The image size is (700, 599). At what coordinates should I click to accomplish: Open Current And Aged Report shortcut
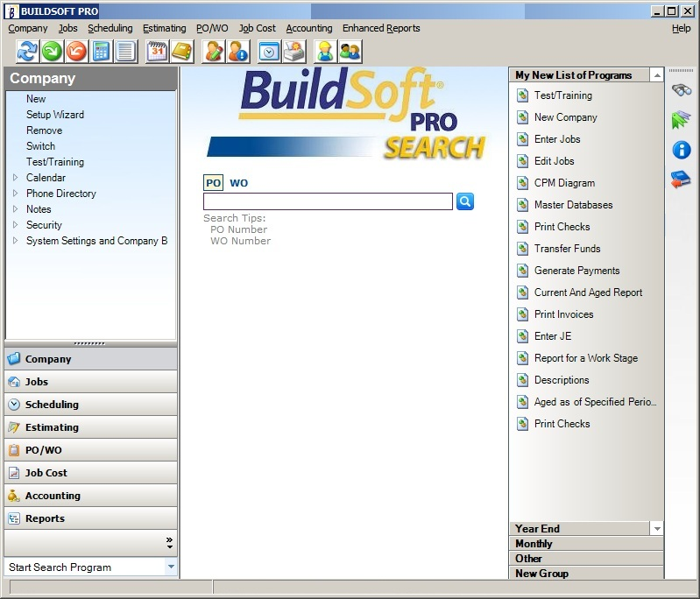(588, 292)
